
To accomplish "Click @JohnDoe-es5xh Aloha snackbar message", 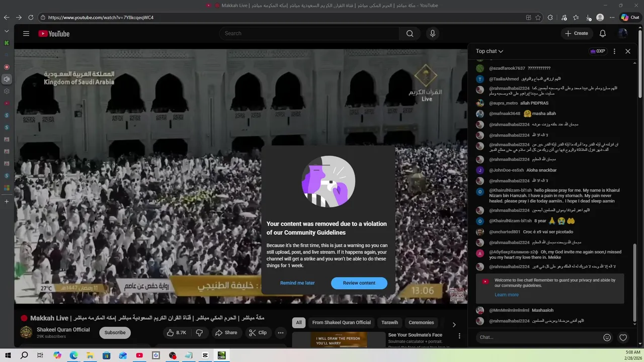I will [x=541, y=170].
